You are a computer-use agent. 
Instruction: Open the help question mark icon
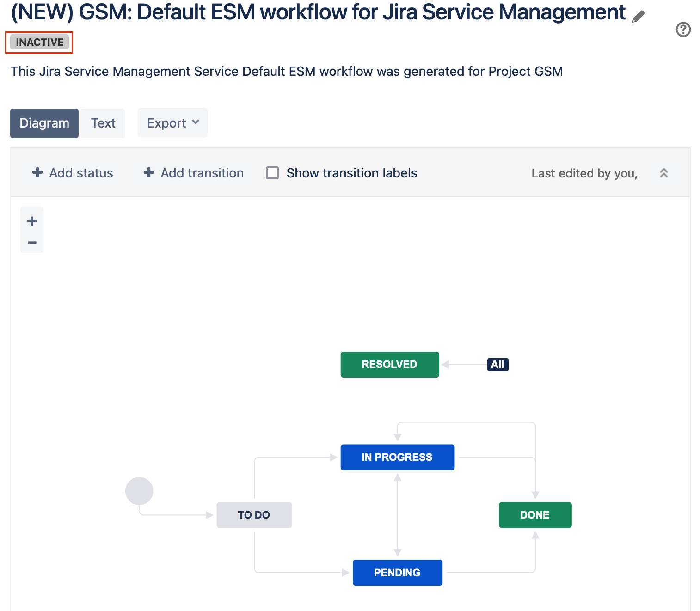[x=683, y=30]
